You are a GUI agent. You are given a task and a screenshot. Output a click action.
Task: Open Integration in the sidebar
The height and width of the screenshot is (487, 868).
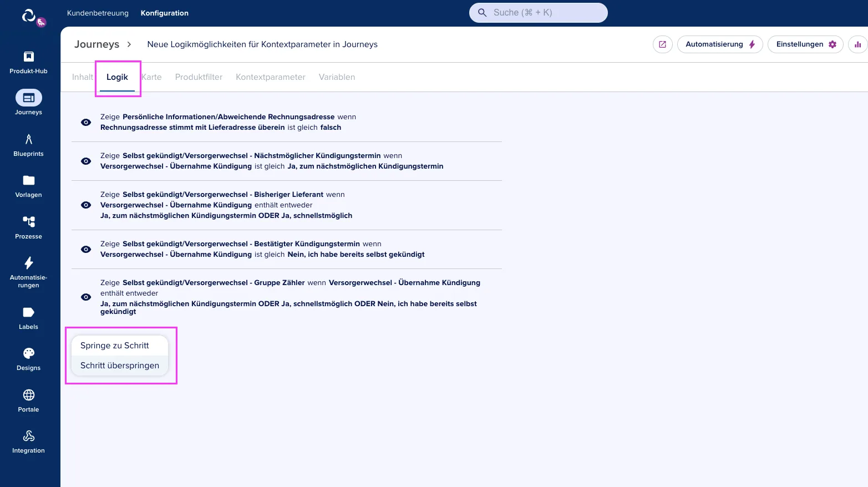(x=28, y=442)
